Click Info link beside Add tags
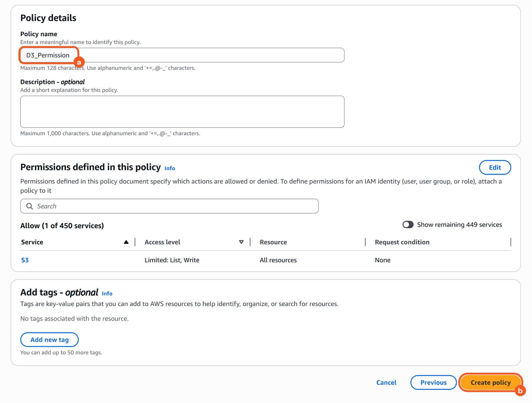The image size is (532, 403). tap(107, 293)
